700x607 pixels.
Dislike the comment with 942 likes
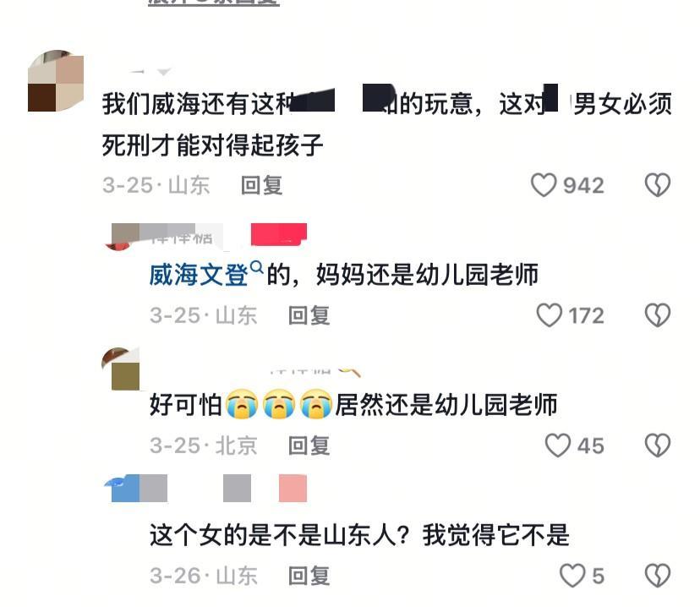click(658, 185)
